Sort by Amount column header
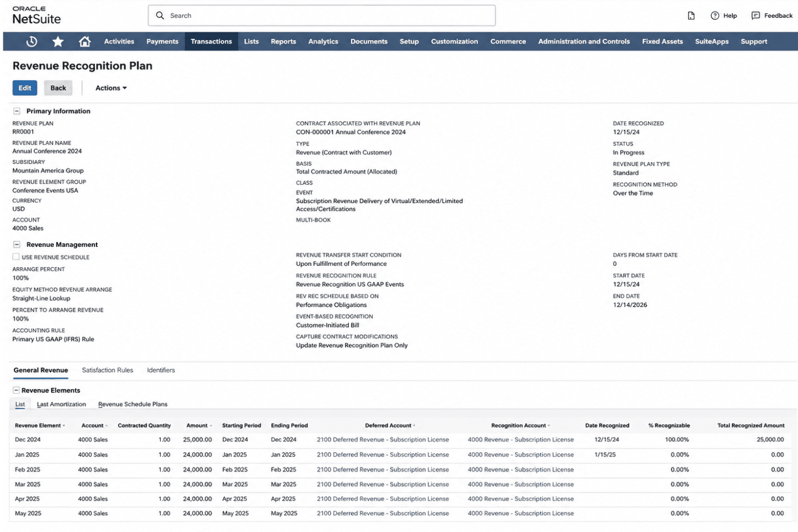This screenshot has height=532, width=798. click(x=199, y=425)
